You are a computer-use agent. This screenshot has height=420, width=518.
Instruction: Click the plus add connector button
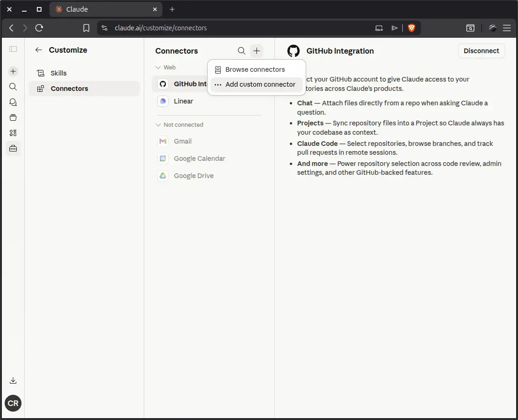tap(257, 51)
